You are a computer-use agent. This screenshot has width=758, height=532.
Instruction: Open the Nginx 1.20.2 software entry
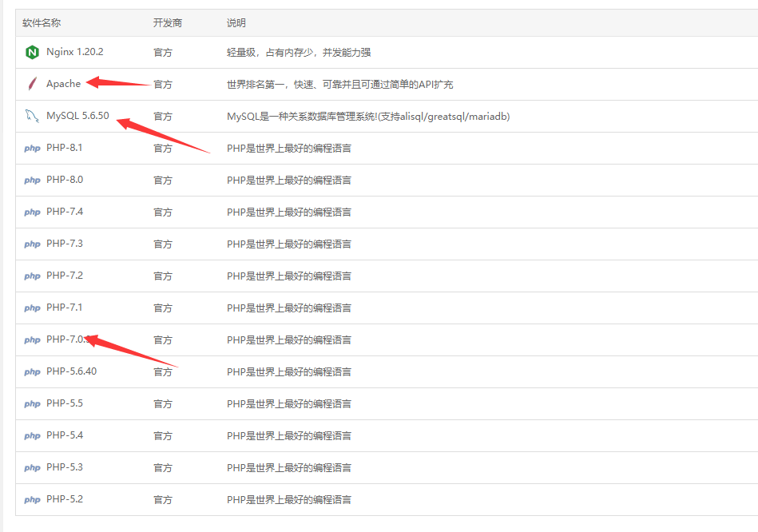pos(74,52)
